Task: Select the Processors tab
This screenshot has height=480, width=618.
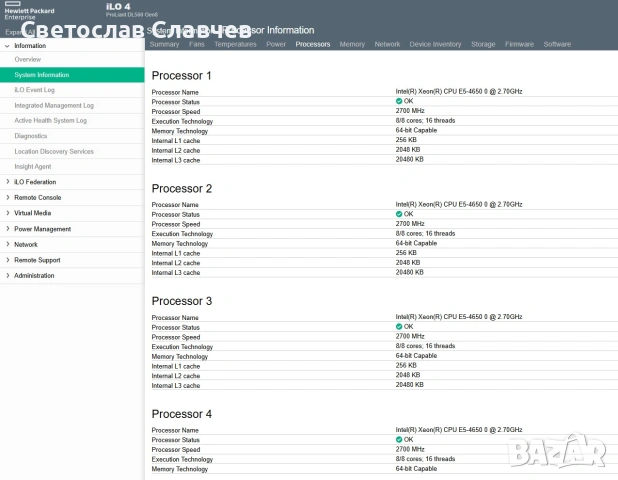Action: tap(313, 44)
